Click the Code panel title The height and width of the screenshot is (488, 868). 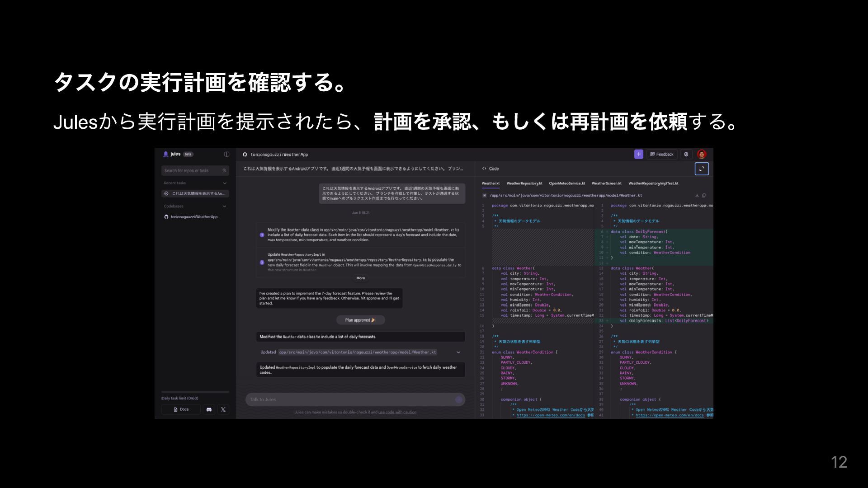click(x=494, y=169)
